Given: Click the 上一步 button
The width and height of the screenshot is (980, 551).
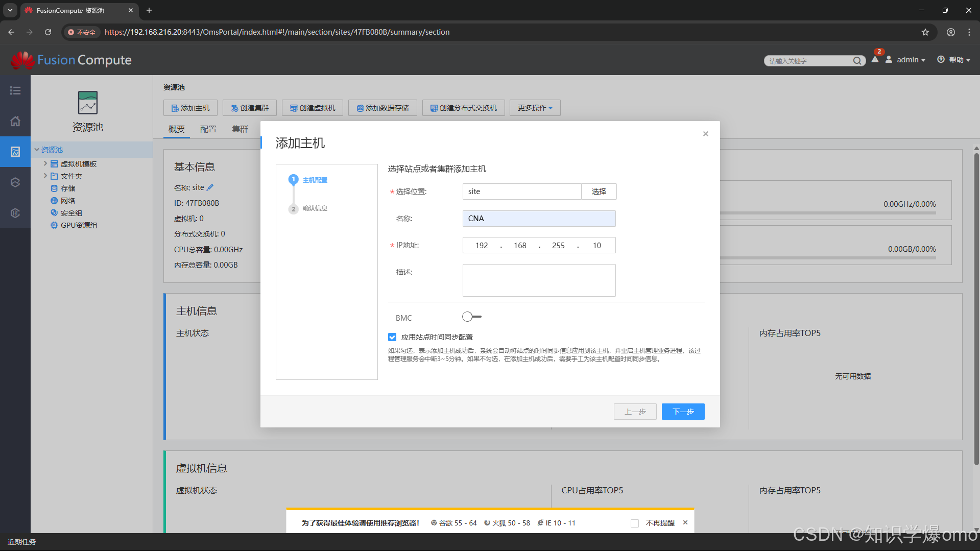Looking at the screenshot, I should tap(635, 412).
